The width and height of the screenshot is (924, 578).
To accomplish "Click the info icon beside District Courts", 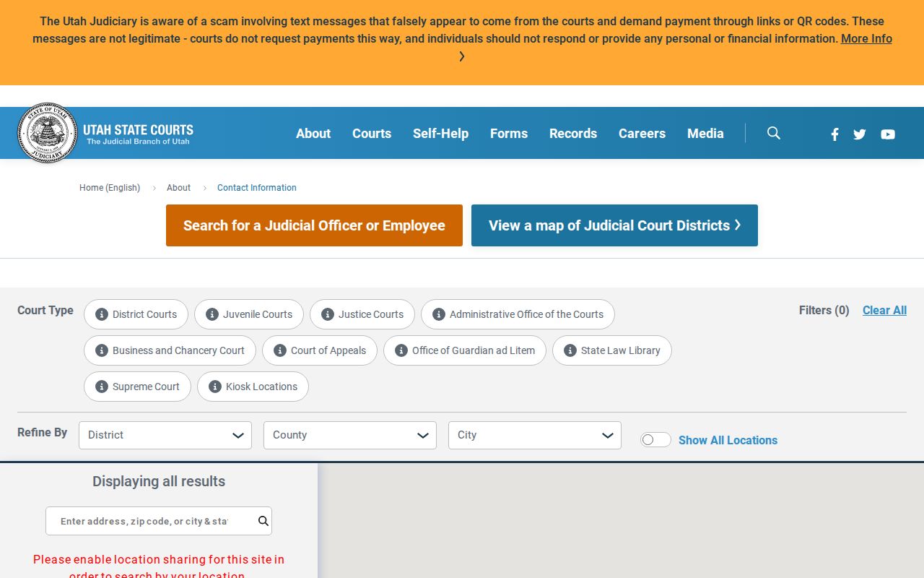I will pyautogui.click(x=102, y=314).
